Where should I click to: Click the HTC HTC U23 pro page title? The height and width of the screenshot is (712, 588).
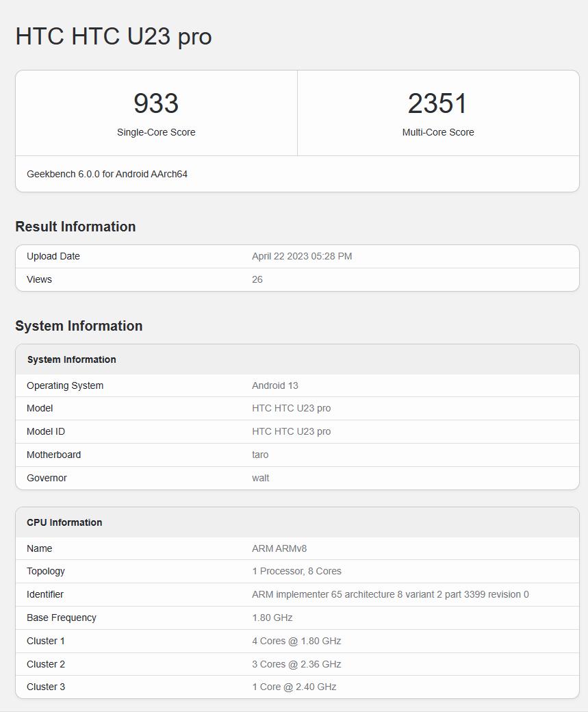(x=114, y=36)
